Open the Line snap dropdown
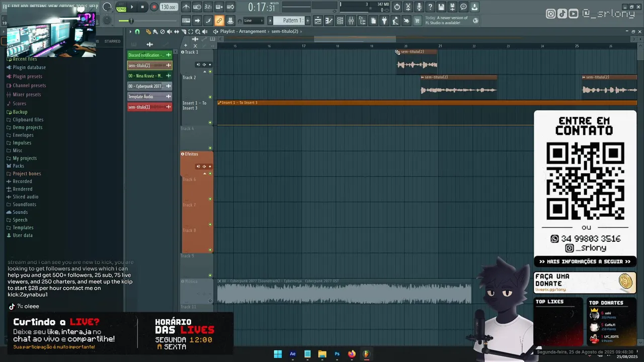This screenshot has height=362, width=644. [x=254, y=21]
